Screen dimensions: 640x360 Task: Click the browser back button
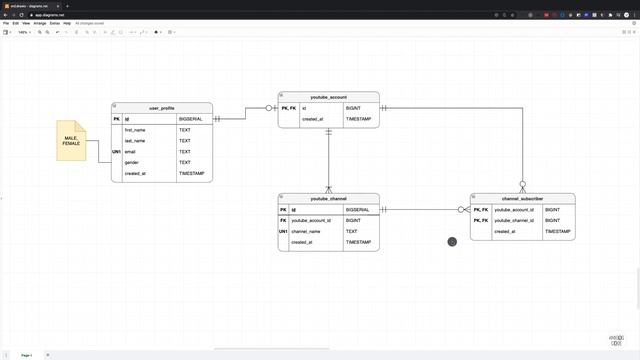coord(6,15)
